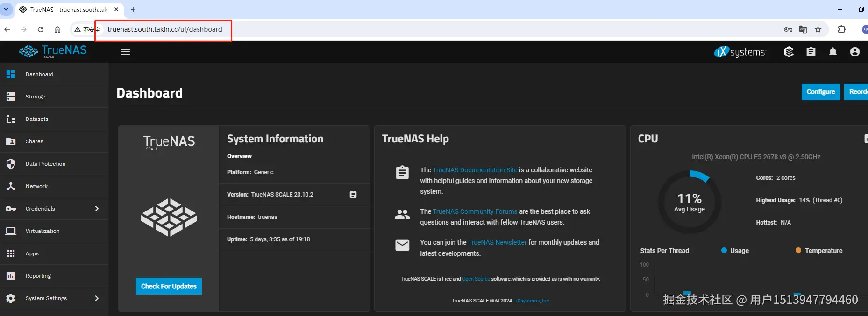Image resolution: width=868 pixels, height=316 pixels.
Task: Click the browser address bar URL field
Action: tap(164, 29)
